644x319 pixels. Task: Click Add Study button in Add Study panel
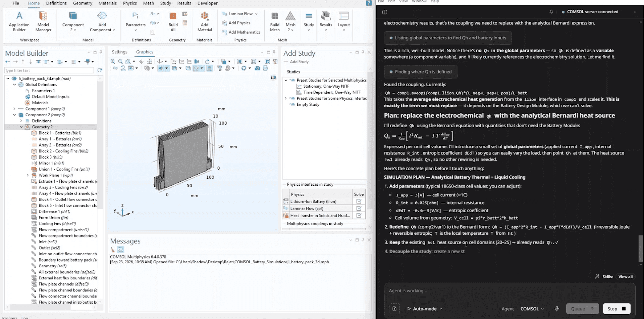click(x=297, y=62)
